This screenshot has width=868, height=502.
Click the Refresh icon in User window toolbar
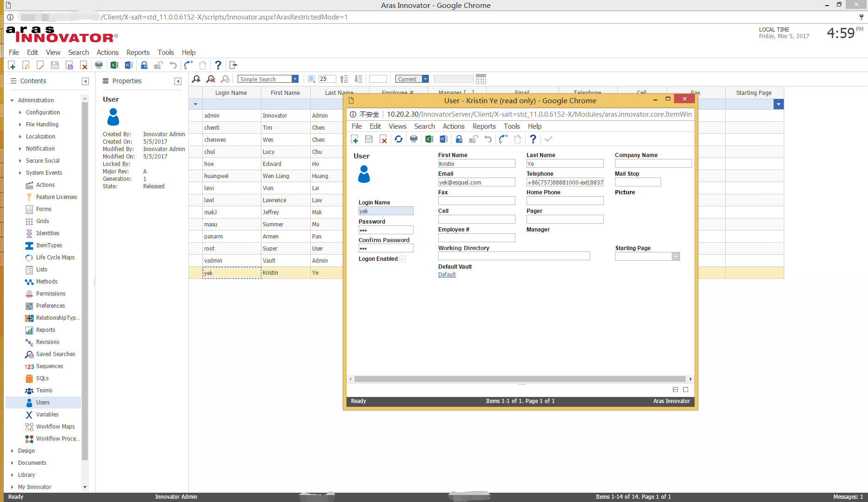(x=399, y=139)
